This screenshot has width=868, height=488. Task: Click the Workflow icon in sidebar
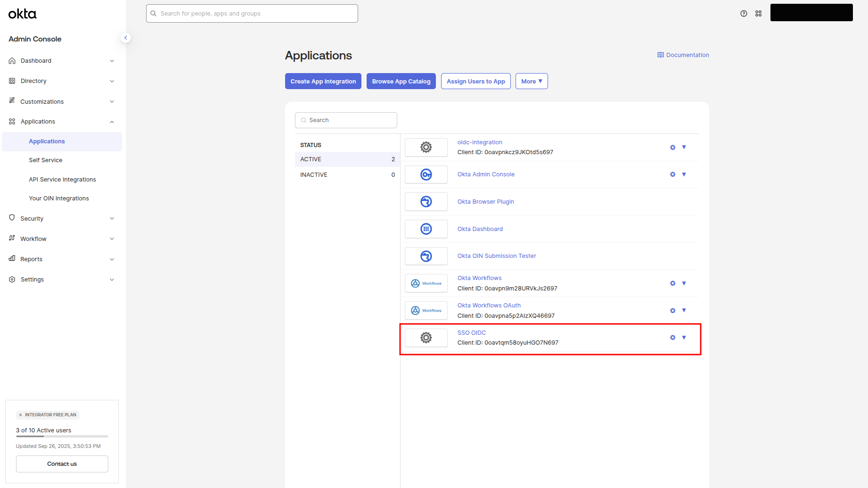click(12, 238)
